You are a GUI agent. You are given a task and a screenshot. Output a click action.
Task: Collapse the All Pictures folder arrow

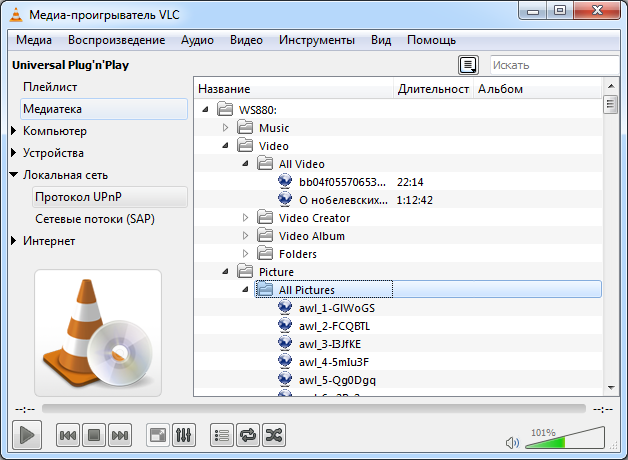click(246, 289)
